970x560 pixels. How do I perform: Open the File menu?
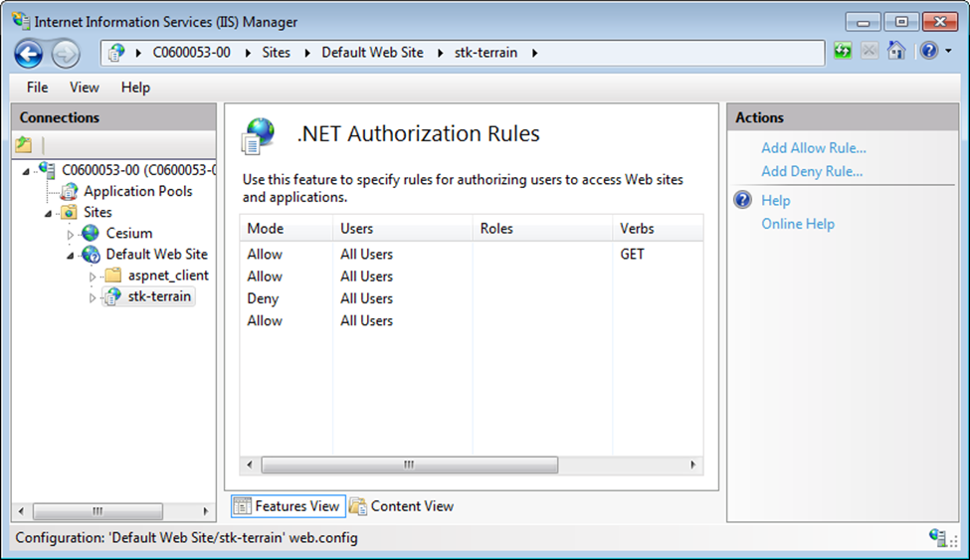click(x=37, y=88)
